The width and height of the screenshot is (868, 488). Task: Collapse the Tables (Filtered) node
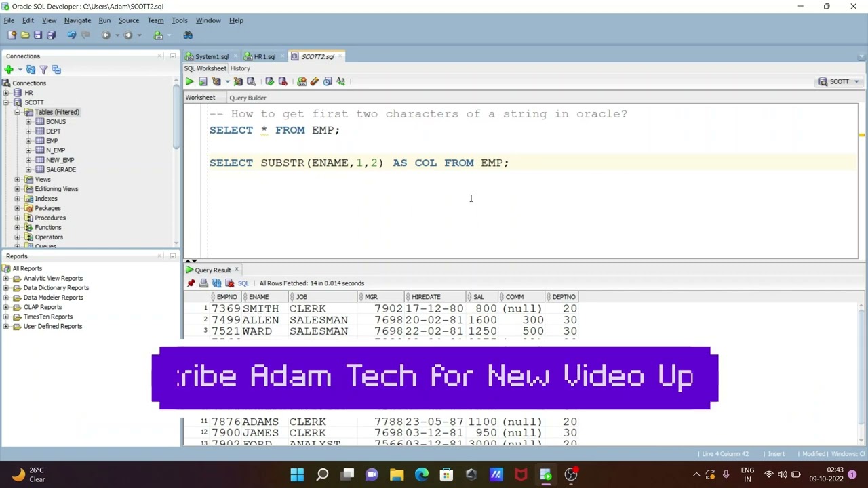point(17,112)
